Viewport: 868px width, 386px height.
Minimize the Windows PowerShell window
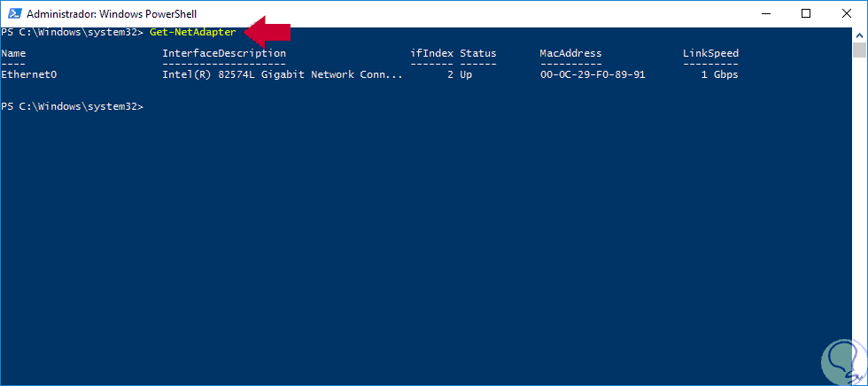763,13
